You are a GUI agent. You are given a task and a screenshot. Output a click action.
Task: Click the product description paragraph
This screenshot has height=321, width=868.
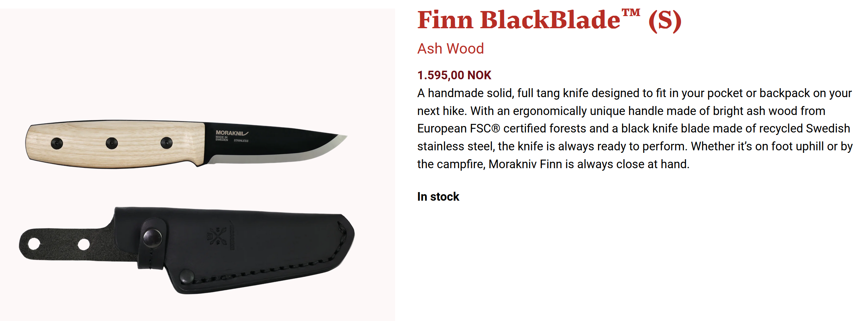(x=635, y=129)
